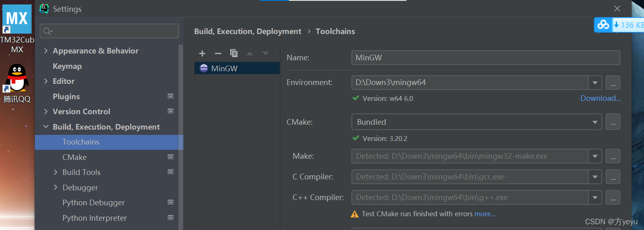Click warning icon beside CMake test message
Viewport: 644px width, 230px height.
(355, 214)
